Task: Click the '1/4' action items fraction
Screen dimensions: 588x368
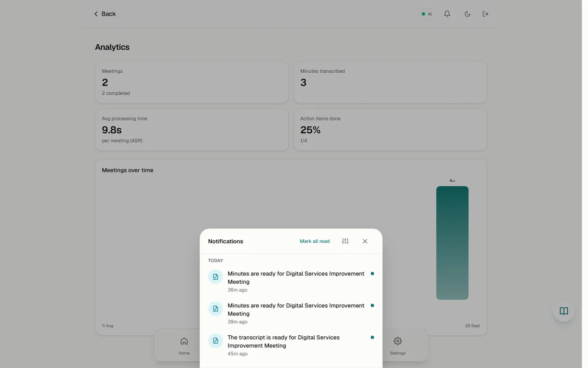Action: pyautogui.click(x=304, y=141)
